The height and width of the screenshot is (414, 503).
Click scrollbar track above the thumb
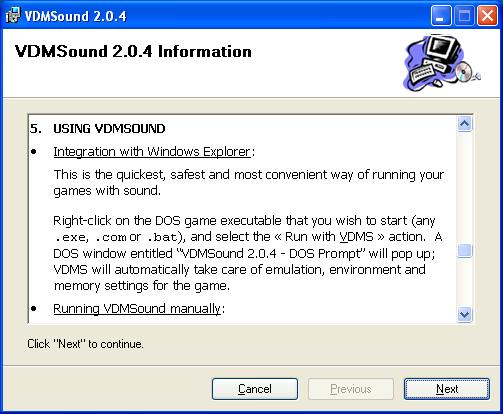click(x=464, y=188)
